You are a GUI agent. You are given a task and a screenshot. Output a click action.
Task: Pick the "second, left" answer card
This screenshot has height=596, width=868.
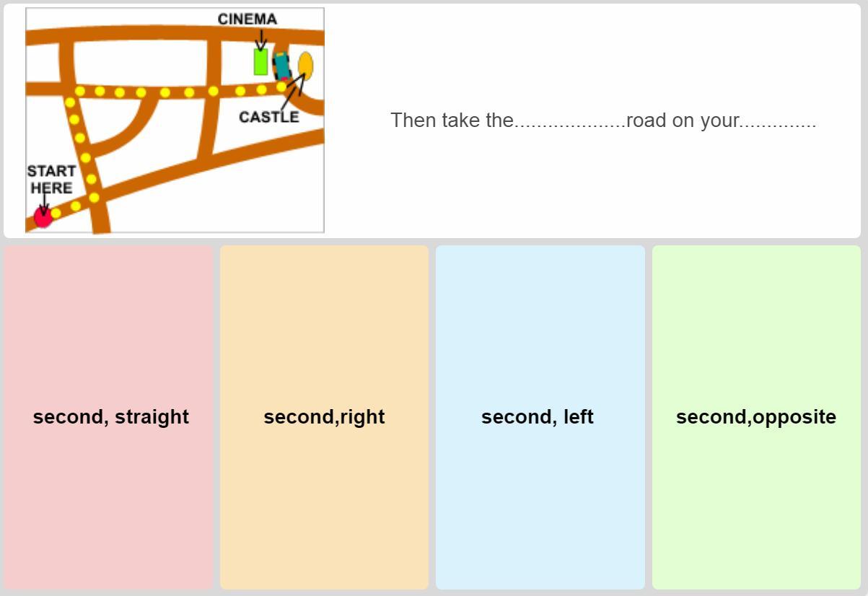540,417
